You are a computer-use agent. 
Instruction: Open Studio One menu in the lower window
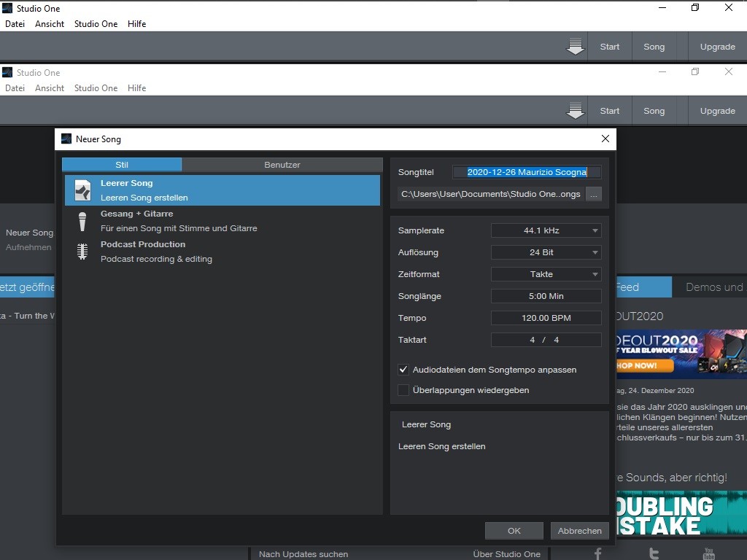96,88
